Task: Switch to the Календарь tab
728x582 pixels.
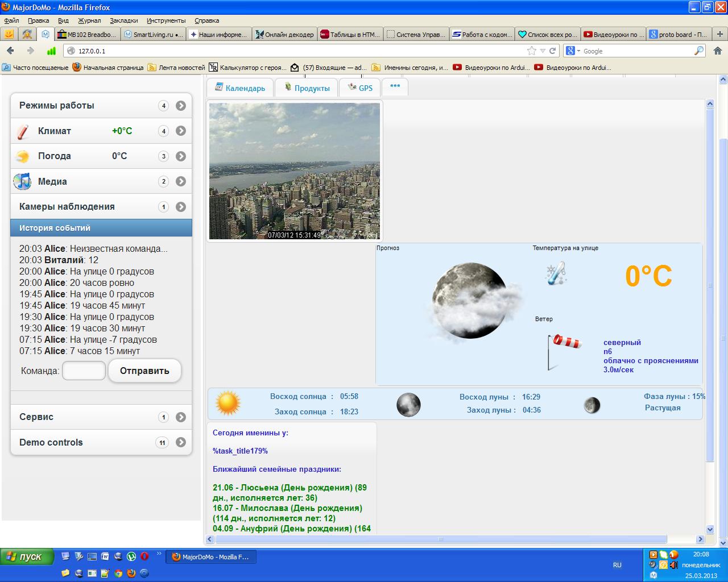Action: coord(240,88)
